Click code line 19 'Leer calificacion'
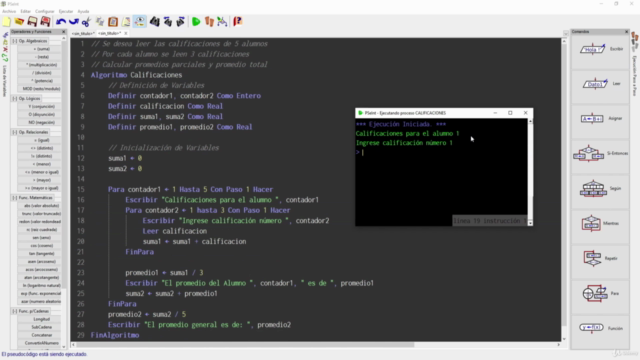The height and width of the screenshot is (360, 640). click(174, 231)
